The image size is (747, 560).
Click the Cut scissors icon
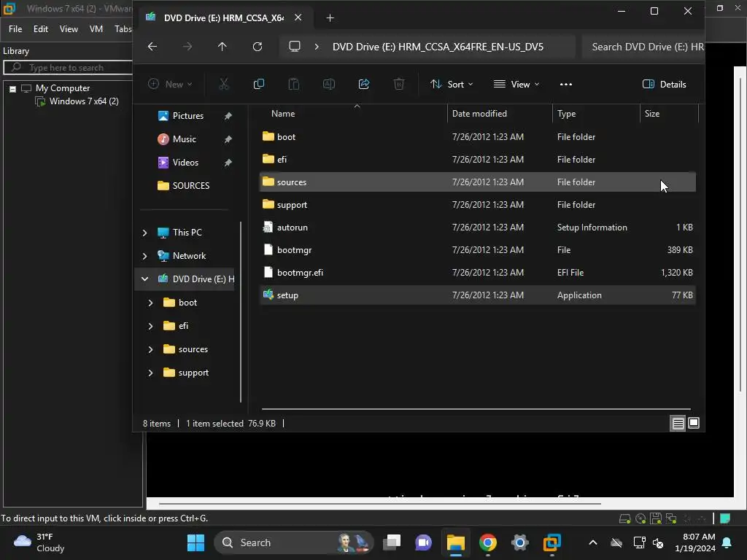coord(224,85)
